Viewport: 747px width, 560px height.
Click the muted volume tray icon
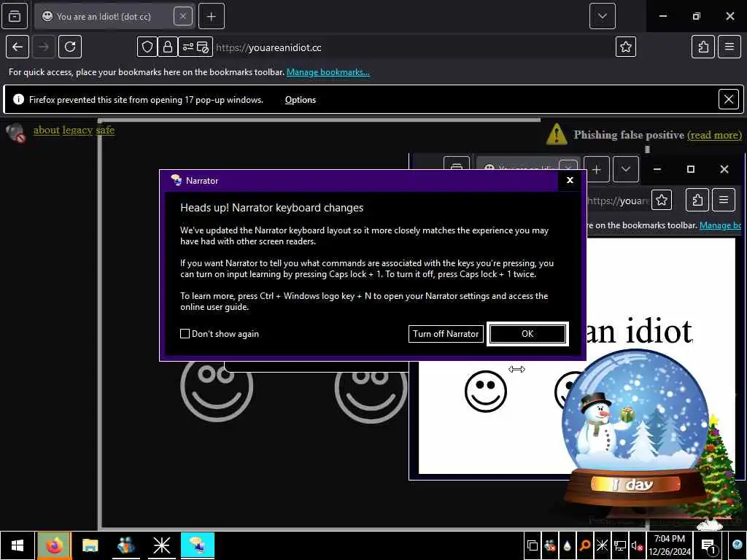point(637,545)
